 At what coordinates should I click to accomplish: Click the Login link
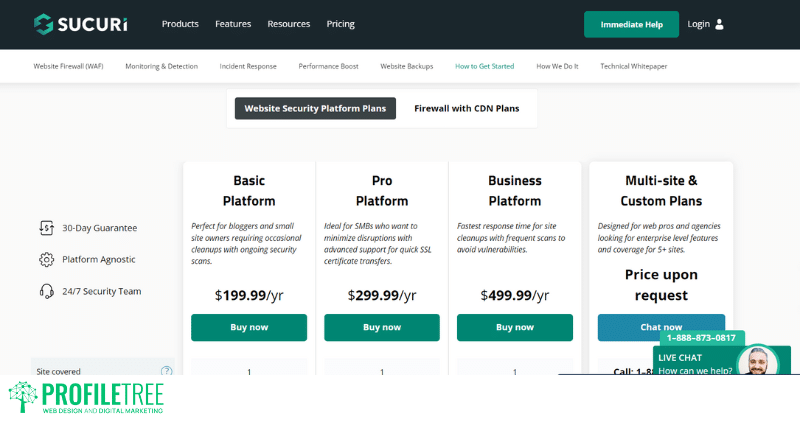(x=698, y=24)
